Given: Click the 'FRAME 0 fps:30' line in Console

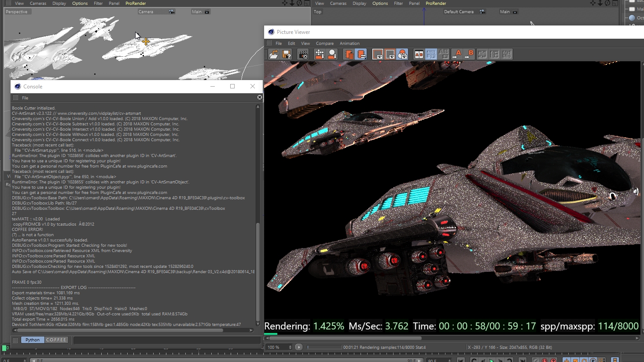Looking at the screenshot, I should tap(27, 282).
